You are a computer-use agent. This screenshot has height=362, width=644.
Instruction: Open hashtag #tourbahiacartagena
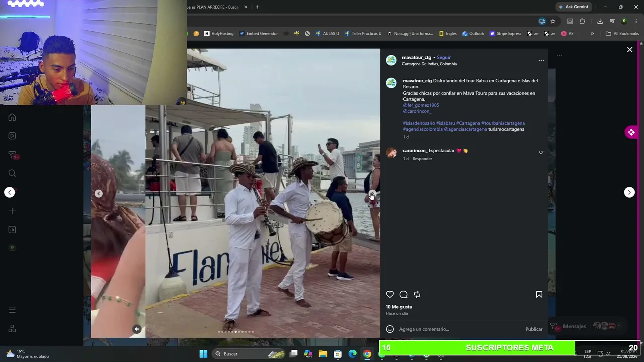pyautogui.click(x=503, y=123)
